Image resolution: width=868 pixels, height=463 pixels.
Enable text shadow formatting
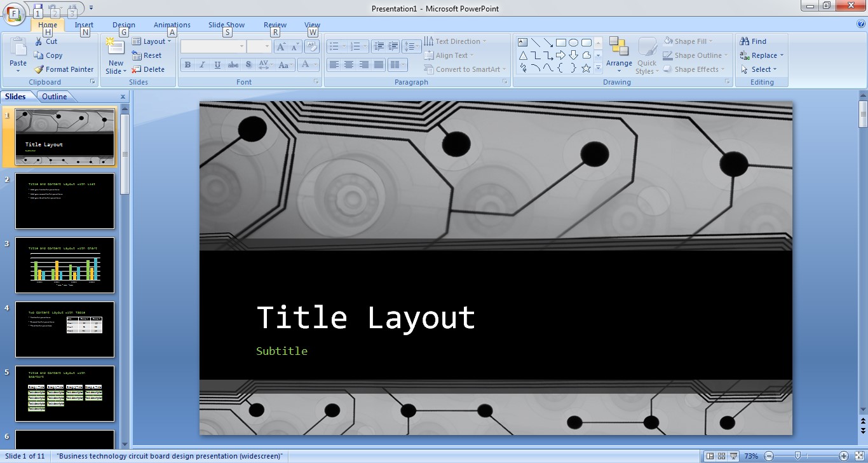tap(248, 64)
